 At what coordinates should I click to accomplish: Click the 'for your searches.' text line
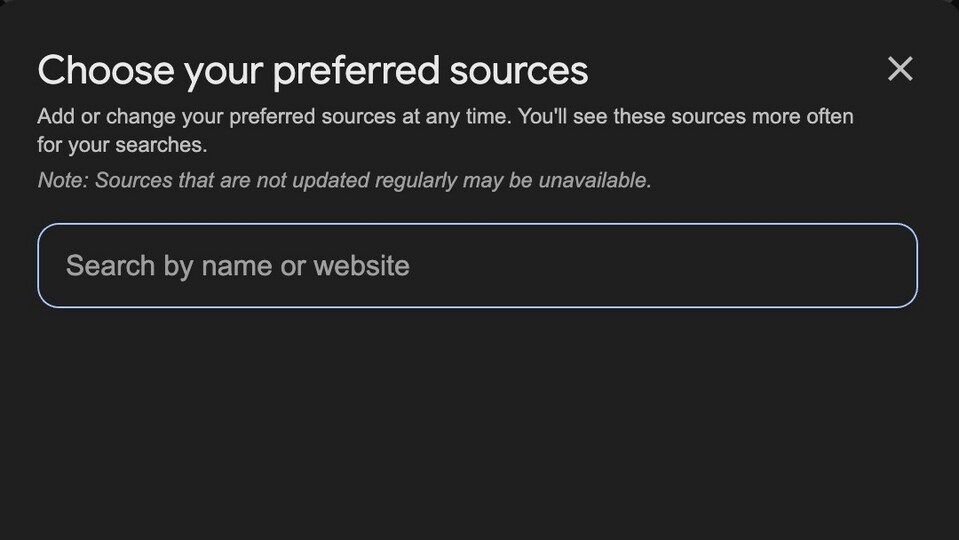tap(122, 145)
